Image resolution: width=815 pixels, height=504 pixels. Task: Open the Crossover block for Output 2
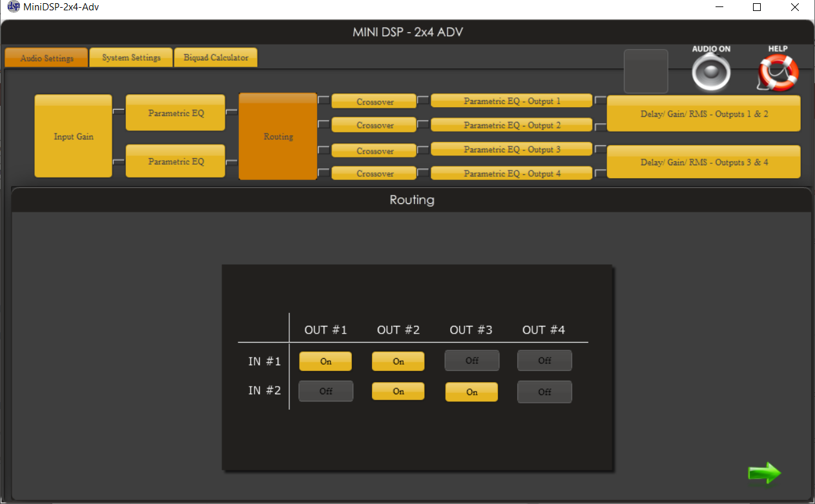tap(375, 125)
